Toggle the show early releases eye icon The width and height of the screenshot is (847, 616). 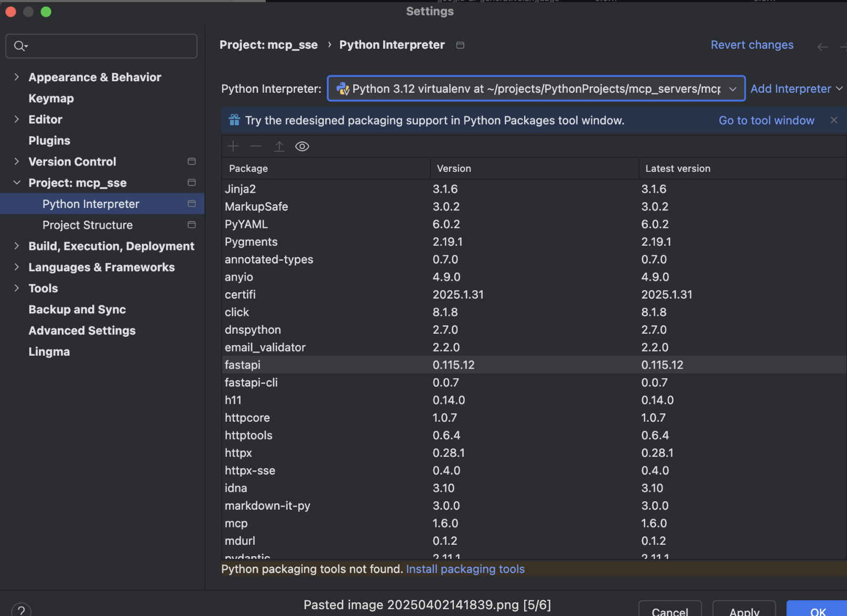tap(302, 146)
